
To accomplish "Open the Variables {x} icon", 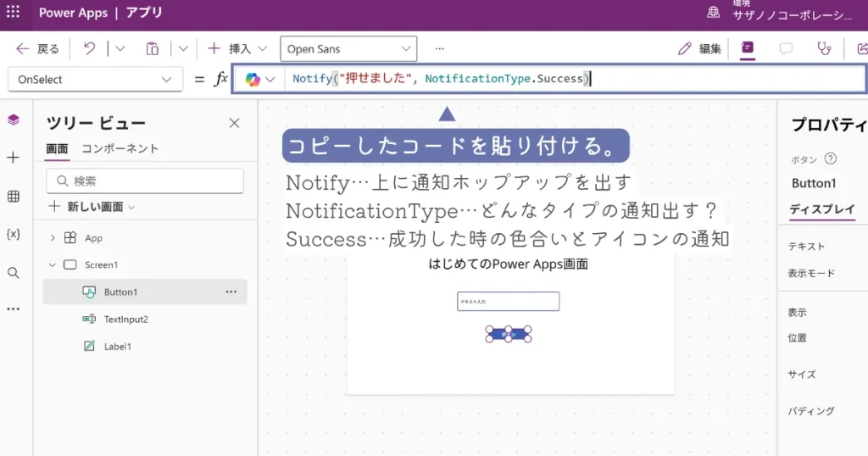I will 13,234.
